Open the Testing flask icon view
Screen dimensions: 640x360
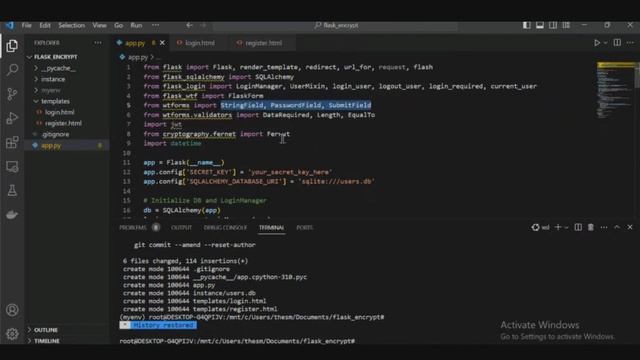[x=12, y=190]
